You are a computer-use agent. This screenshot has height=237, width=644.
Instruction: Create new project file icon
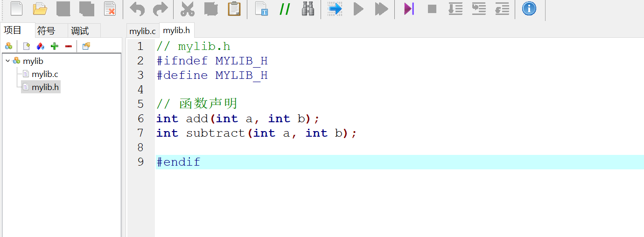coord(27,46)
